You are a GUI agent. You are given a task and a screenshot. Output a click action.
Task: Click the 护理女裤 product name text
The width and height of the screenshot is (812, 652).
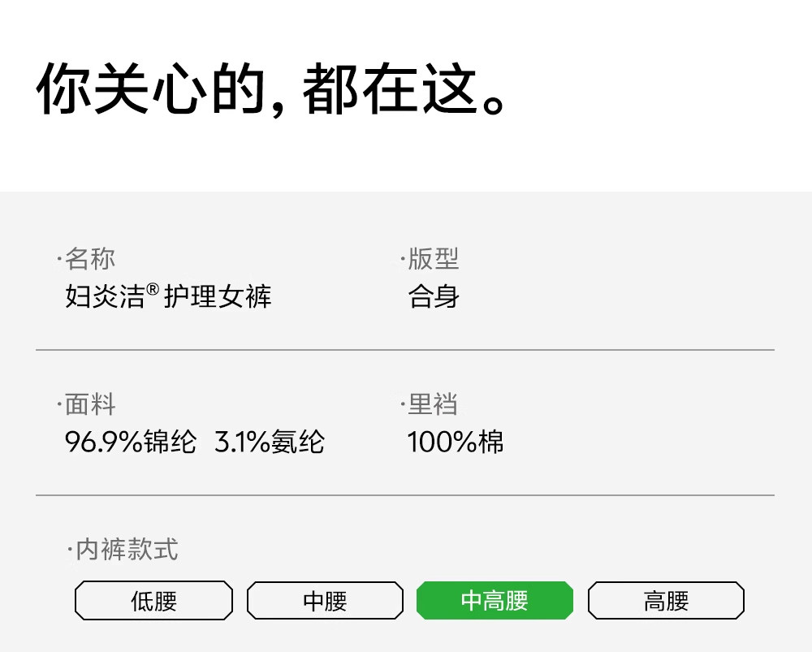point(218,296)
